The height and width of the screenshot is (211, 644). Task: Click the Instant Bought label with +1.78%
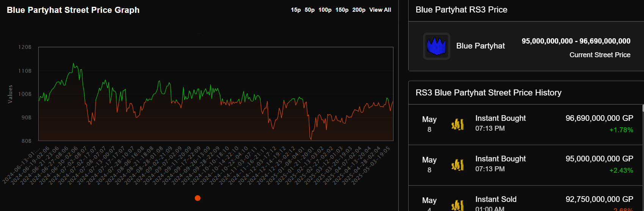(x=500, y=118)
